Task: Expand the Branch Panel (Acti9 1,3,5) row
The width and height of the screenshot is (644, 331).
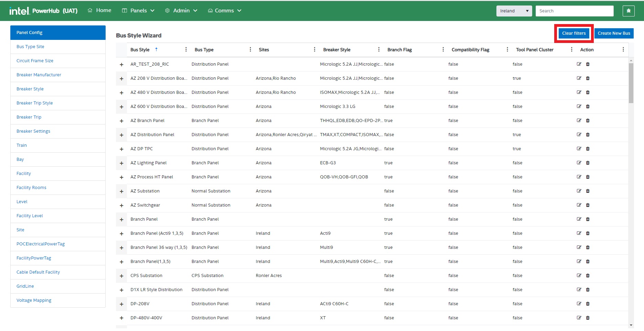Action: tap(121, 234)
